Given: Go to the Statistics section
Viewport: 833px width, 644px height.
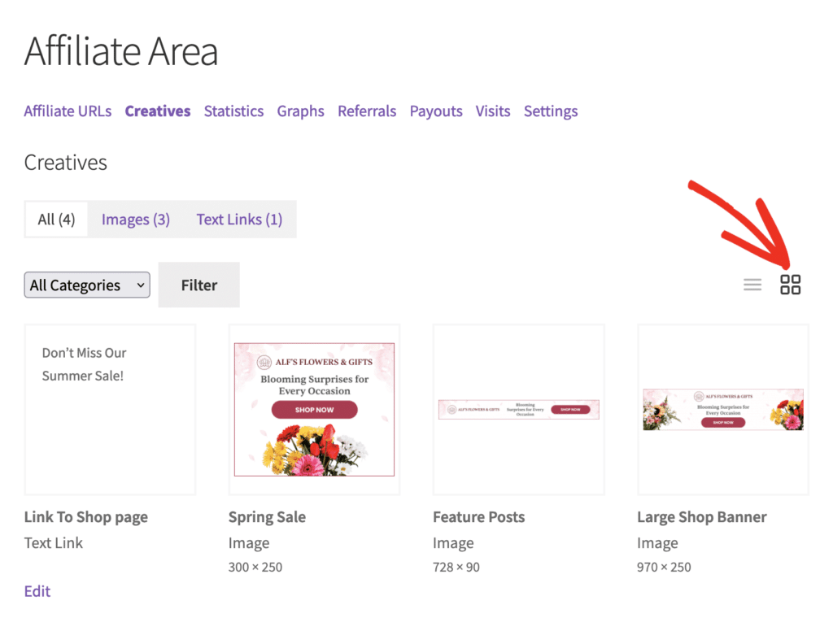Looking at the screenshot, I should coord(233,111).
